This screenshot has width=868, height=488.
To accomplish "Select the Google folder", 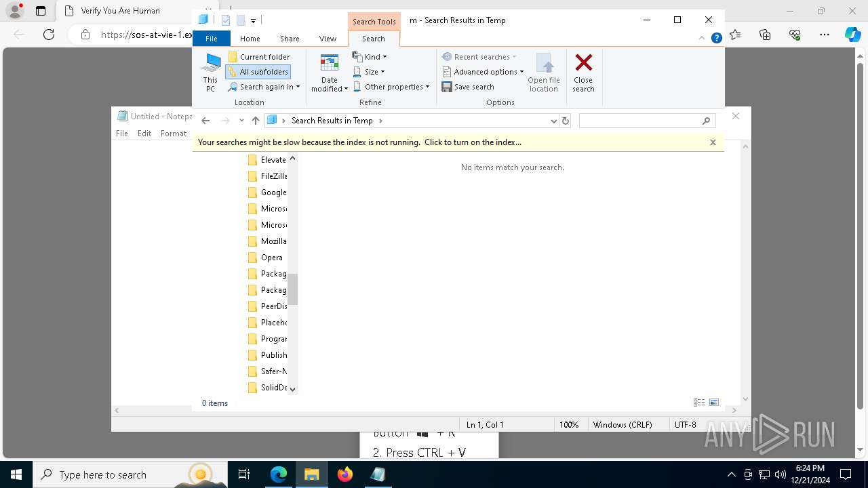I will tap(267, 192).
